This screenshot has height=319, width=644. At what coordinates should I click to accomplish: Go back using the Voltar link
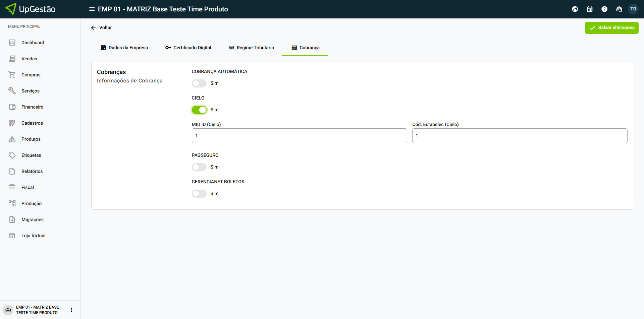tap(101, 27)
